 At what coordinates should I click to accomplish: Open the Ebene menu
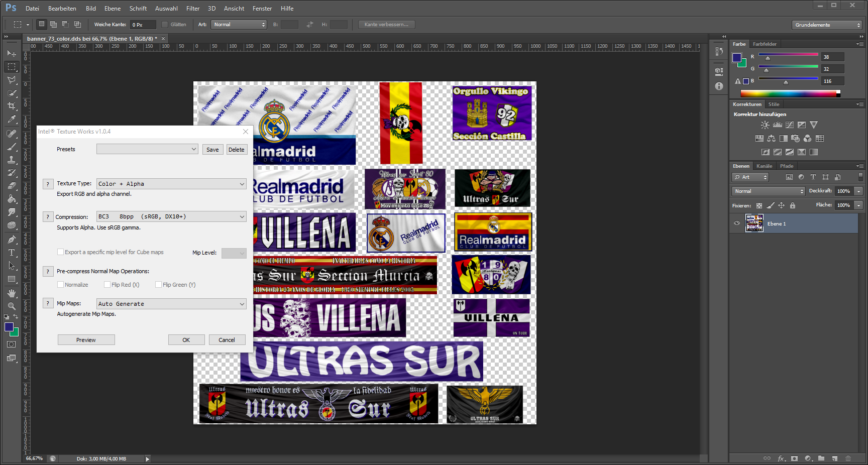pyautogui.click(x=113, y=9)
